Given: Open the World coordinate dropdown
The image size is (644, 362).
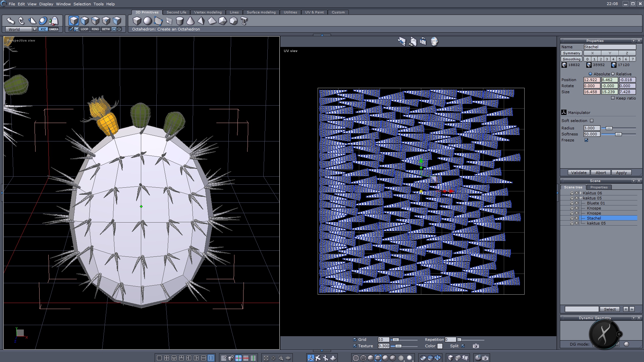Looking at the screenshot, I should point(35,29).
